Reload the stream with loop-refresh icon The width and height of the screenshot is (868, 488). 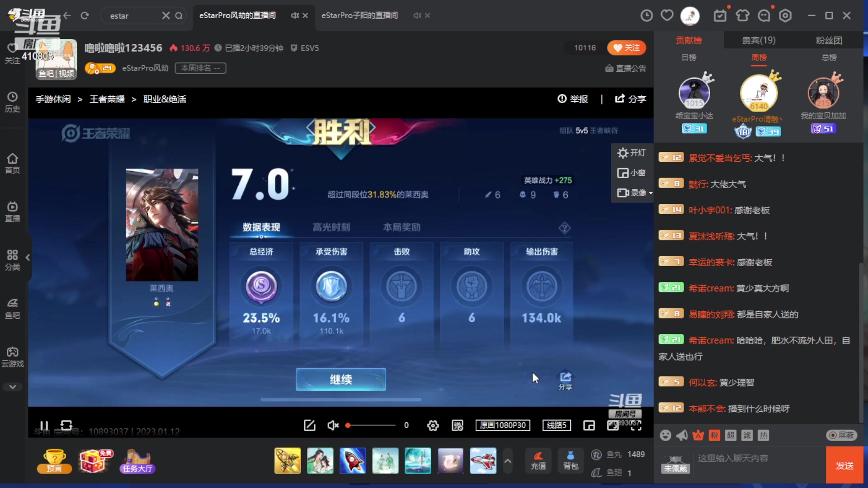[66, 425]
